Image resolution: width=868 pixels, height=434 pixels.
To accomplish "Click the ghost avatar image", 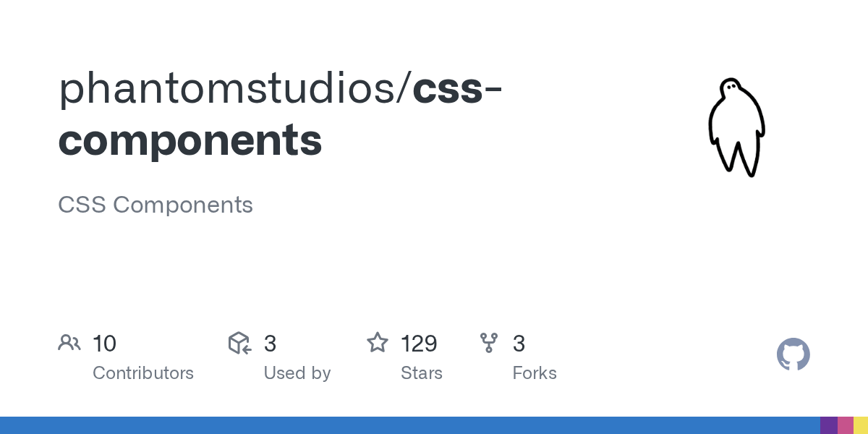I will click(x=736, y=127).
